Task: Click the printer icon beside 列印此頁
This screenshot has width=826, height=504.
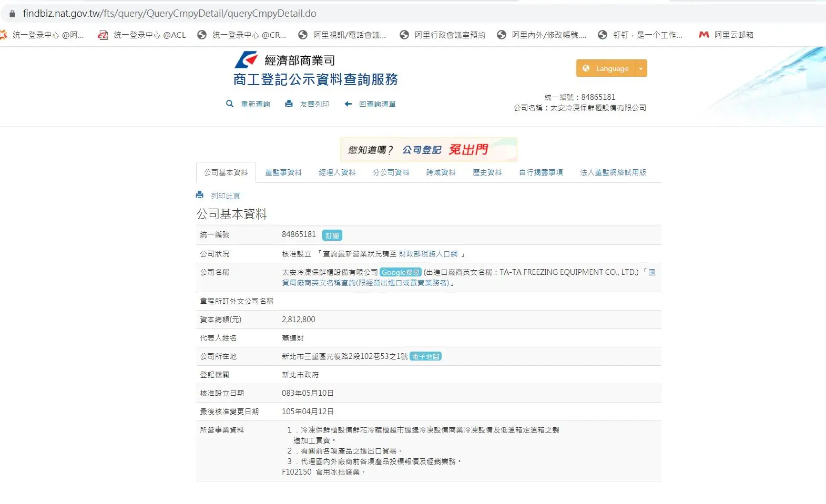Action: click(x=200, y=195)
